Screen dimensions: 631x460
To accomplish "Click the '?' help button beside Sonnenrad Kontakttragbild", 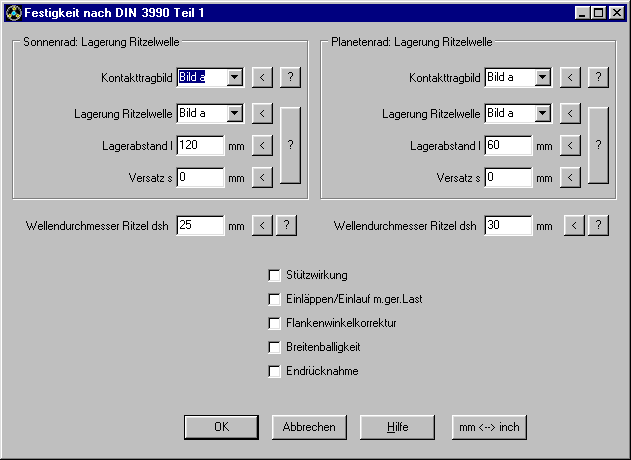I will (289, 77).
